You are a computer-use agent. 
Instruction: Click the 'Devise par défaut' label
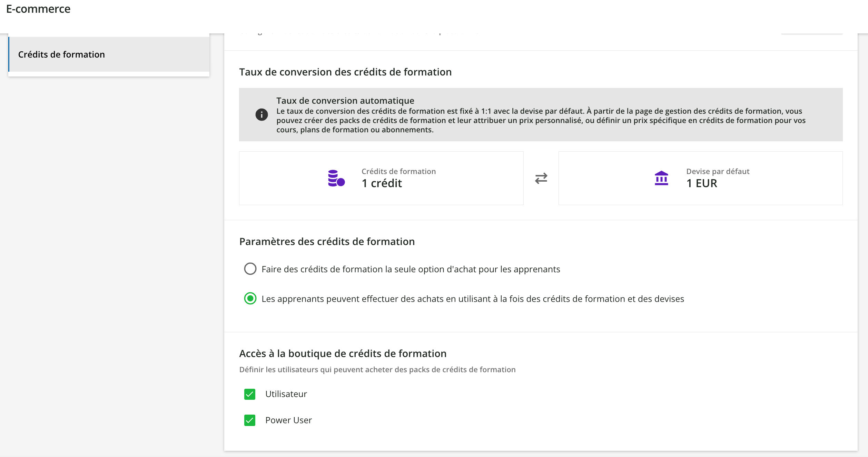tap(718, 171)
